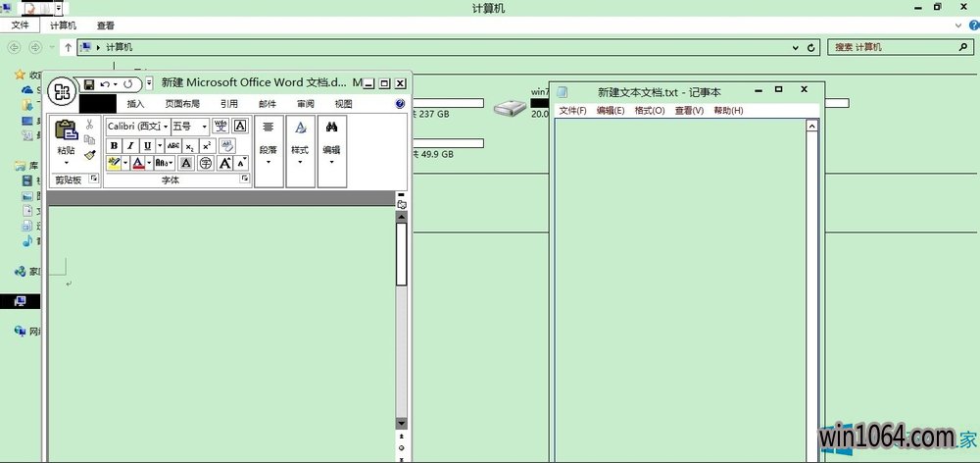The image size is (980, 463).
Task: Open the Change Case dropdown
Action: tap(164, 163)
